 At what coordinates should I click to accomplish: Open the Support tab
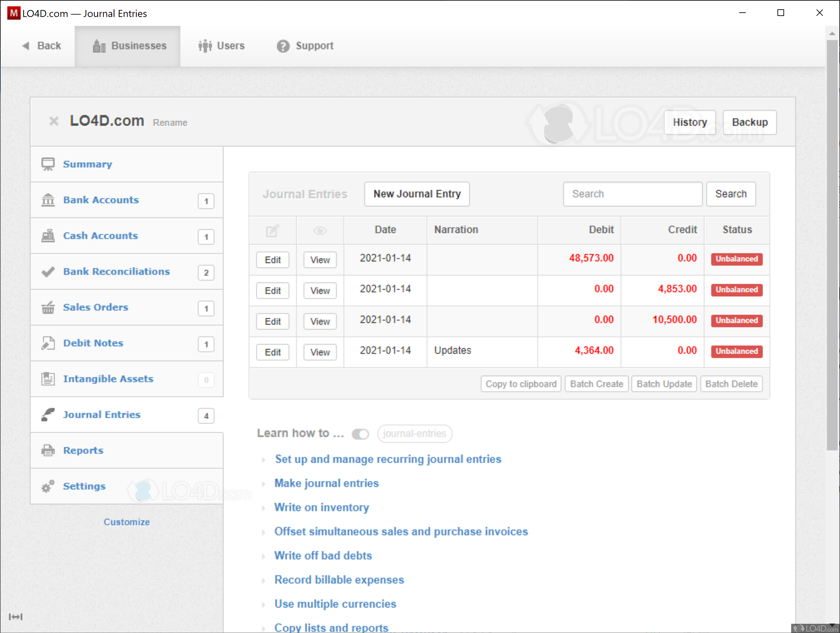305,46
